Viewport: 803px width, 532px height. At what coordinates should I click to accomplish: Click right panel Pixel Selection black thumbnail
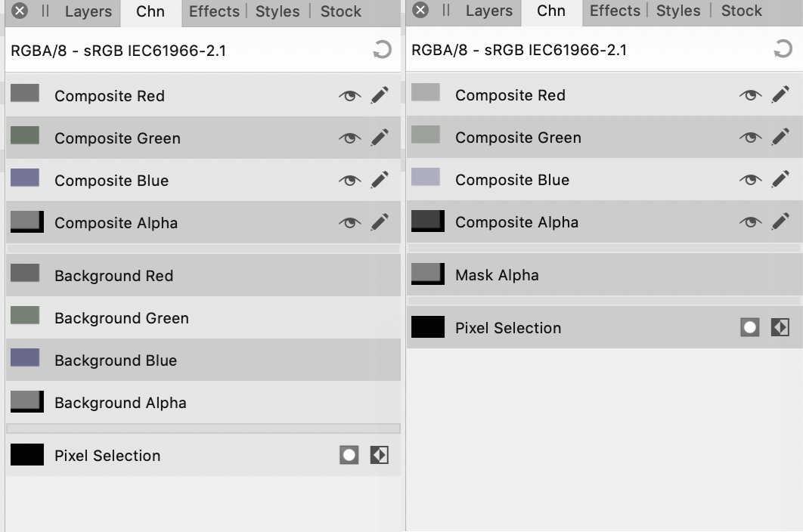tap(428, 326)
